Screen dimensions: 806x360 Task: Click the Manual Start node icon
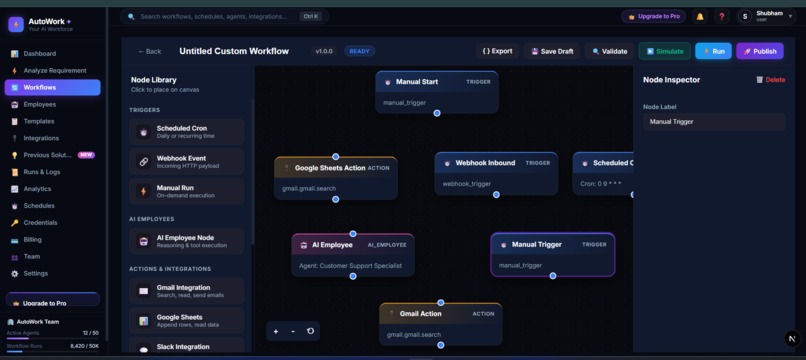coord(388,82)
